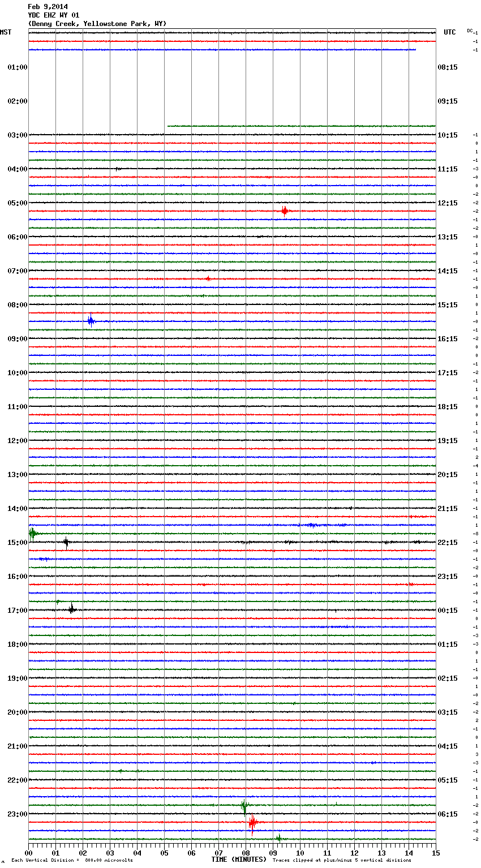Click the Denny Creek, Yellowstone Park location text
Viewport: 481px width, 868px height.
point(97,24)
